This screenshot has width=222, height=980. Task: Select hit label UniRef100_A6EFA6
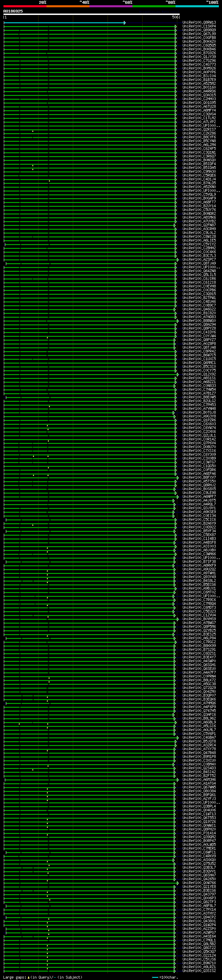click(x=199, y=473)
